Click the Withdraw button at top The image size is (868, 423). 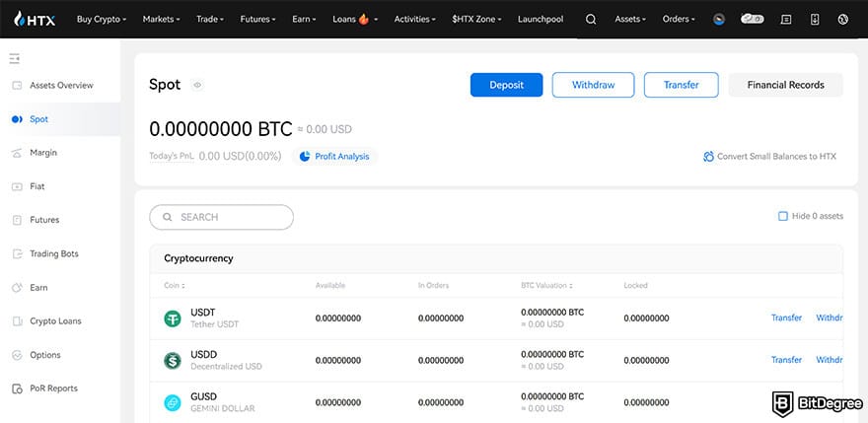[x=594, y=85]
